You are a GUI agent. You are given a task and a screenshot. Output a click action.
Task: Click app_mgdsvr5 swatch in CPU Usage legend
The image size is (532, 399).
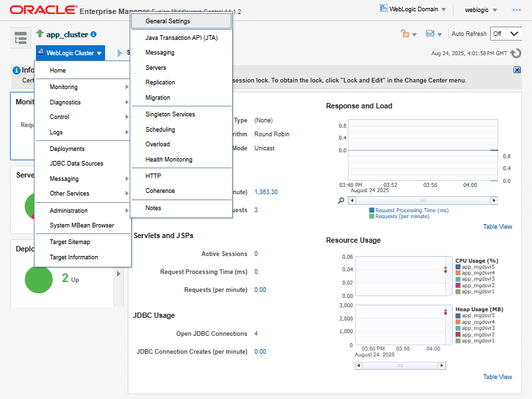coord(458,267)
